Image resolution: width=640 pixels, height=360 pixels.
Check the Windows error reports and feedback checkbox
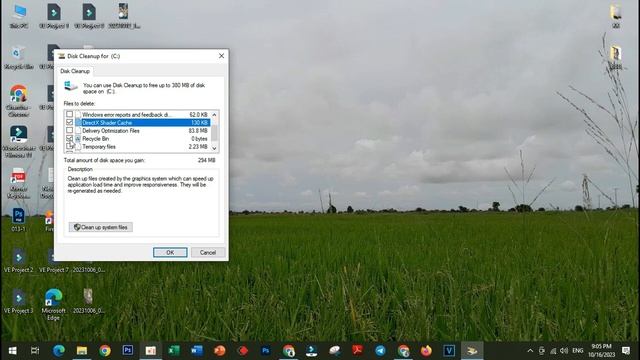click(x=69, y=114)
